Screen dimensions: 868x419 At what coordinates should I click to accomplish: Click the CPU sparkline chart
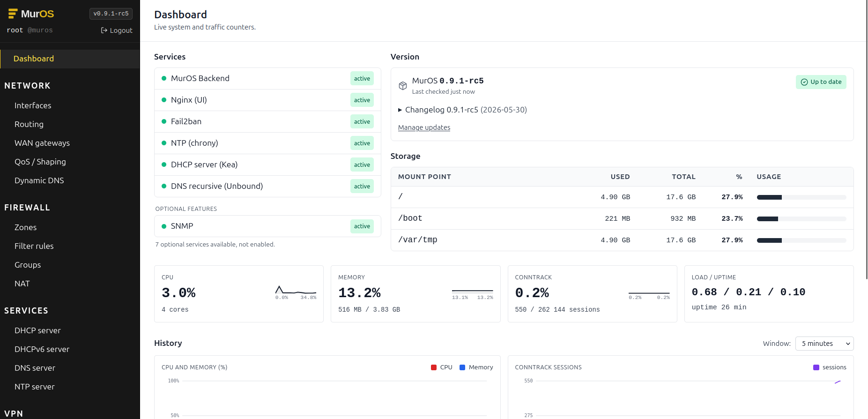296,290
